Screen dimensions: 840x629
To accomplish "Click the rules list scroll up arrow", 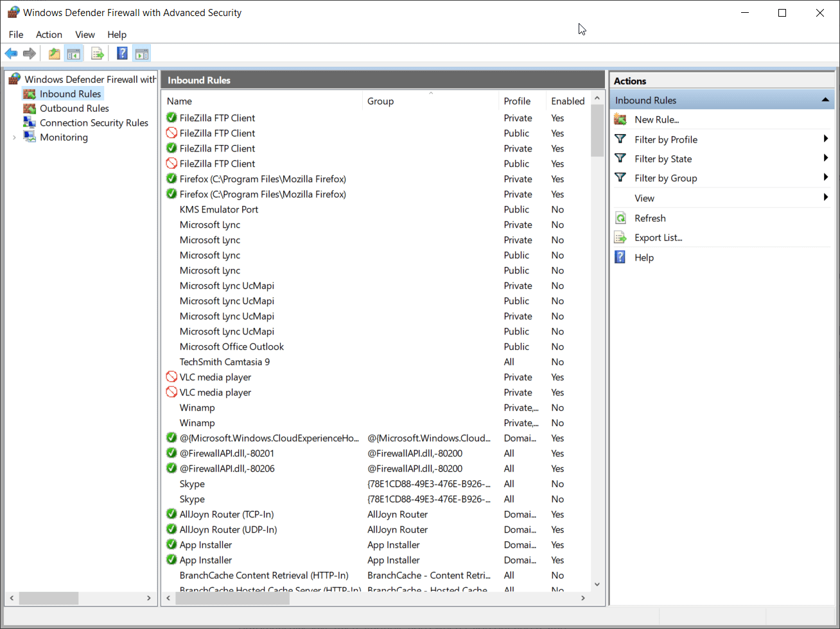I will [597, 98].
